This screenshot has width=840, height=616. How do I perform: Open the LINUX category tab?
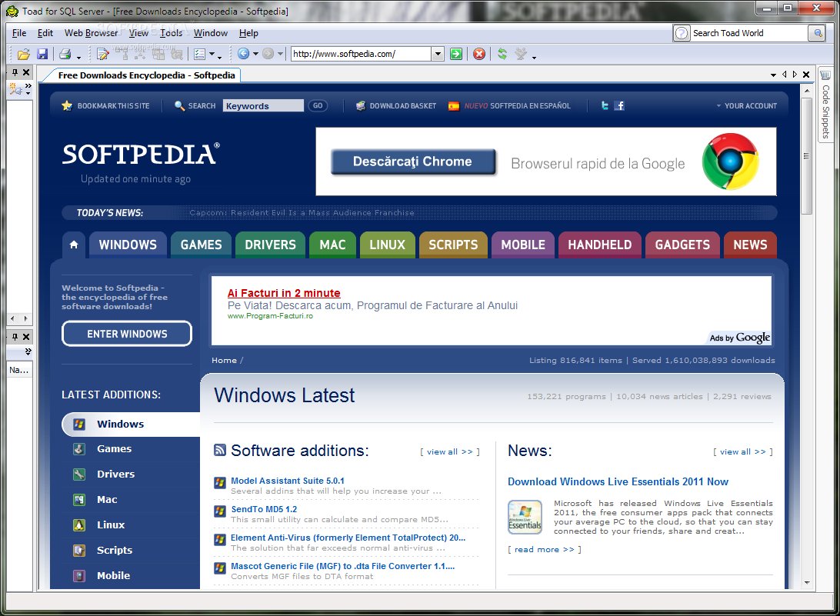[388, 245]
